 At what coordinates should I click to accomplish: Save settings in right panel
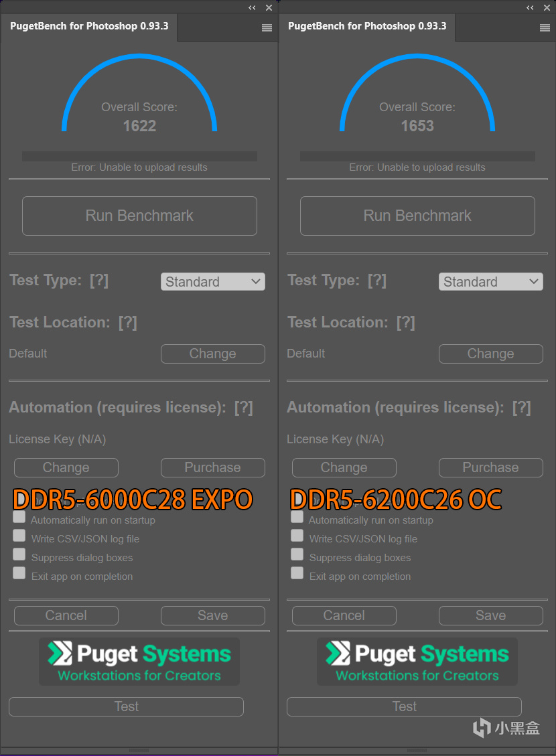point(491,615)
